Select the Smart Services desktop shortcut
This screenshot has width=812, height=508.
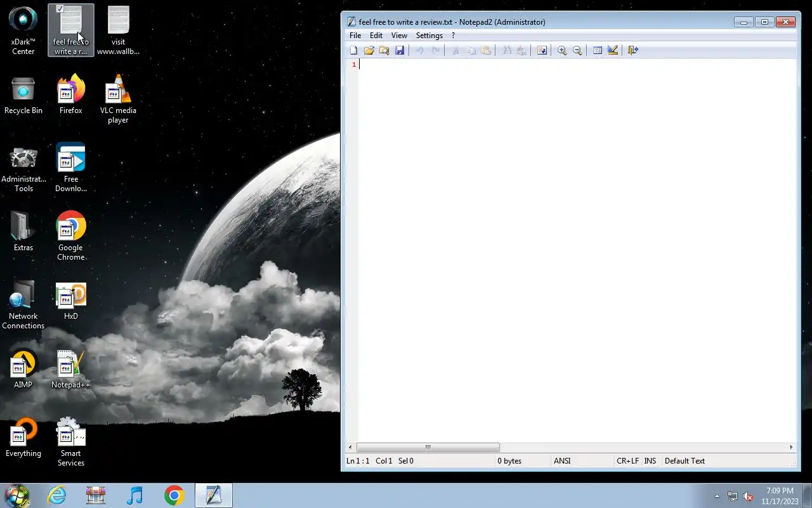point(71,442)
